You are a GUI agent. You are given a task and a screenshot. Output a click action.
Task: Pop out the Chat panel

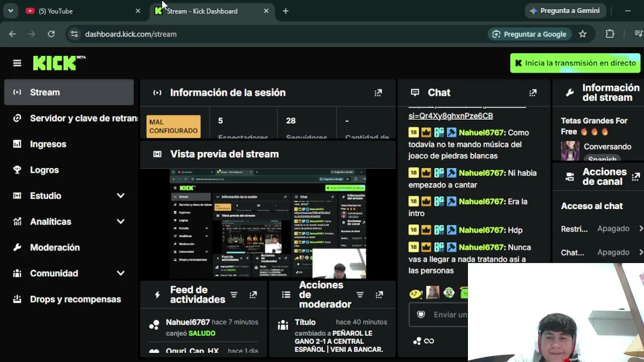533,93
